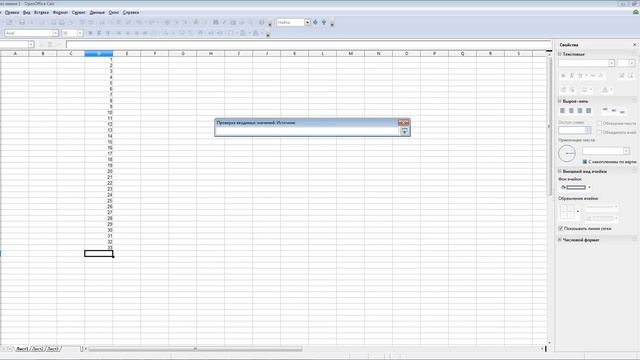Viewport: 640px width, 360px height.
Task: Open the Name Box dropdown
Action: click(31, 44)
